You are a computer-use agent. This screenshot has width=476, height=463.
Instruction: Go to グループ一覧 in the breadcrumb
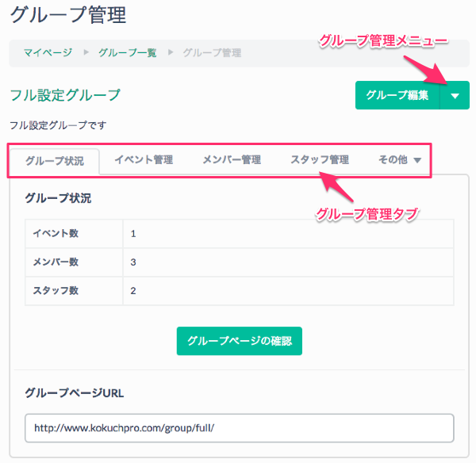(x=127, y=53)
